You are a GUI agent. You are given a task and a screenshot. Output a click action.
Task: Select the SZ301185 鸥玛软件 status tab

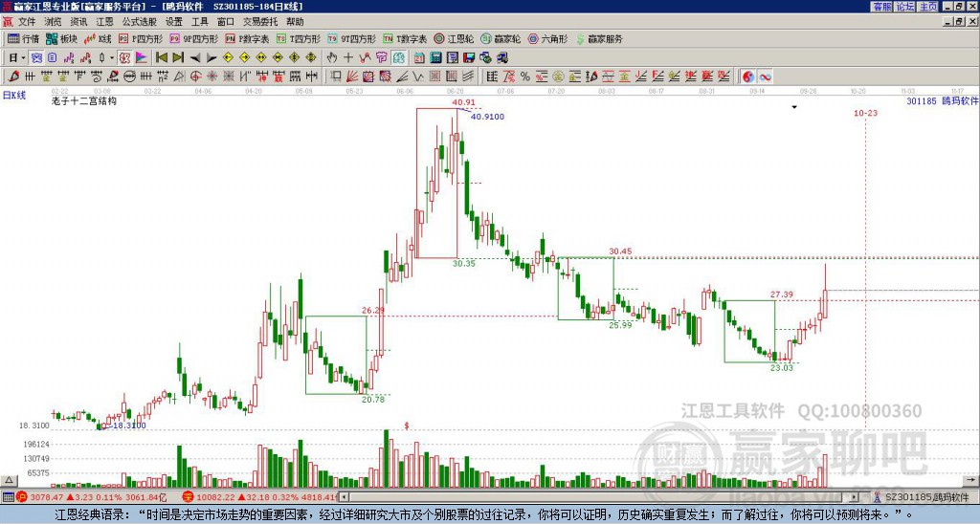coord(924,497)
